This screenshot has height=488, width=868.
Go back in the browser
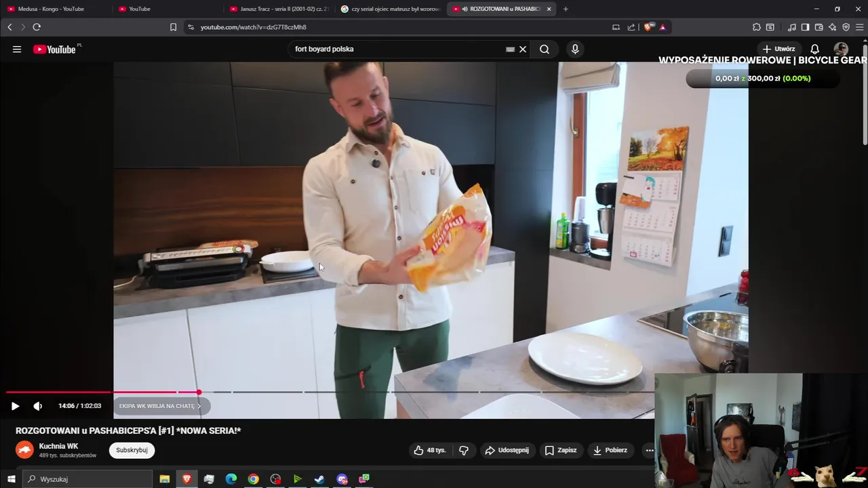[x=9, y=27]
